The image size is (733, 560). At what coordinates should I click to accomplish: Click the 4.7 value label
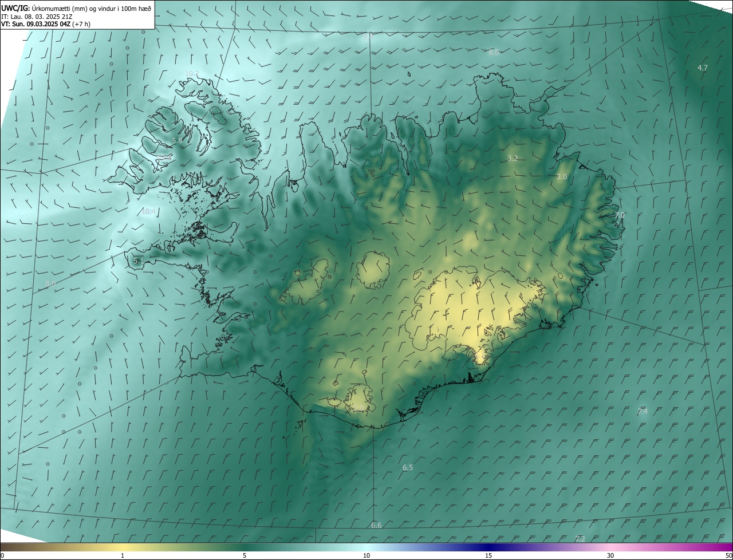pos(703,68)
